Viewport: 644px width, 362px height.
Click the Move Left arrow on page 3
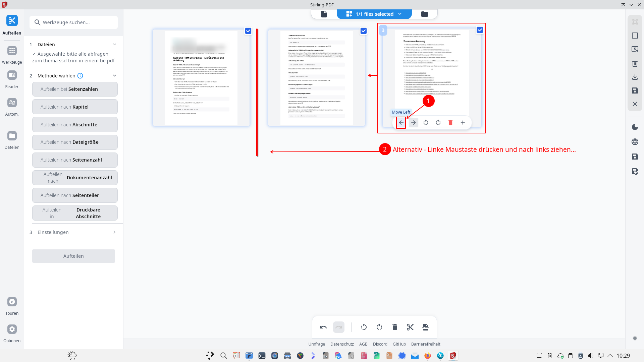tap(401, 123)
